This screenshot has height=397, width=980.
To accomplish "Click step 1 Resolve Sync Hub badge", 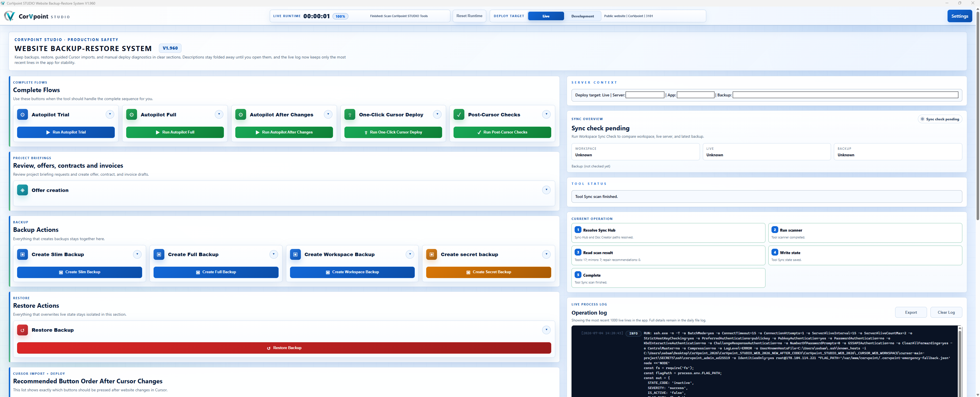I will tap(578, 230).
